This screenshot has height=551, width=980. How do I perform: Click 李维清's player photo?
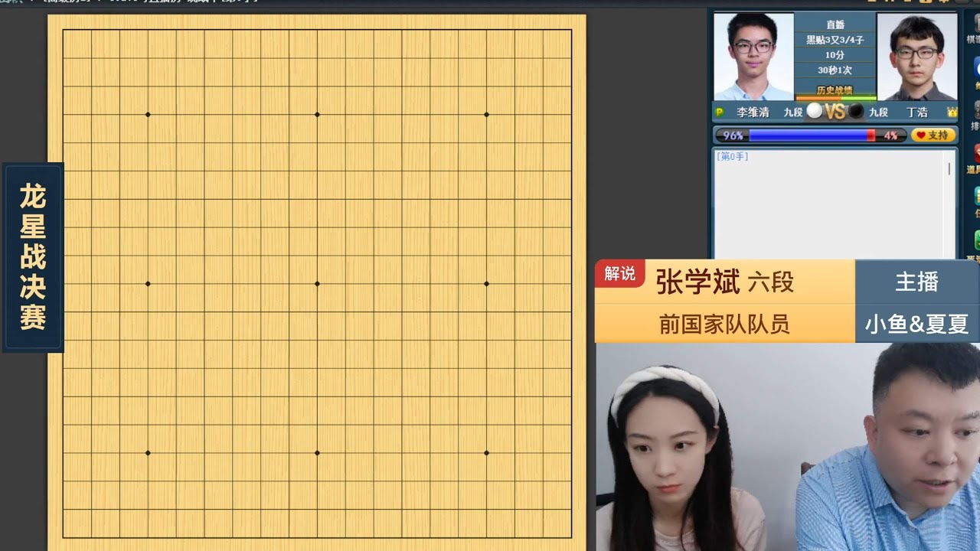753,57
